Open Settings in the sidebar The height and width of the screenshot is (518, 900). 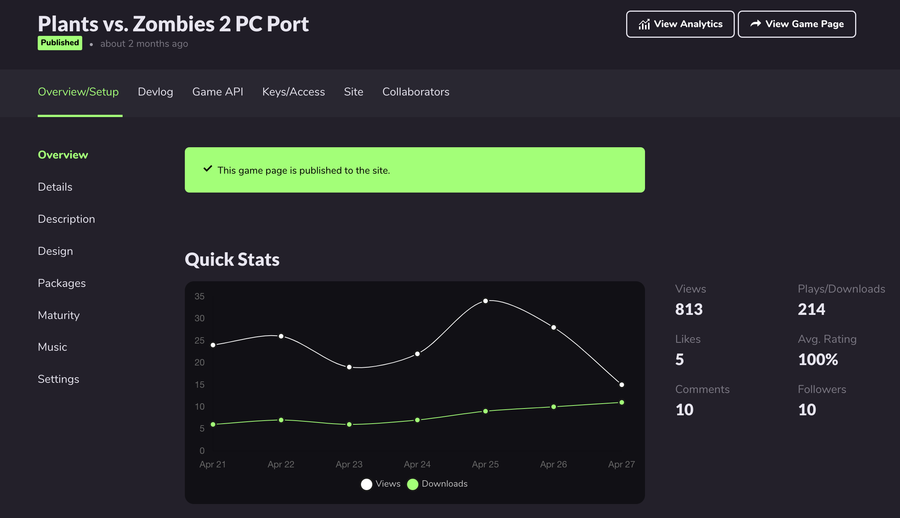tap(59, 379)
